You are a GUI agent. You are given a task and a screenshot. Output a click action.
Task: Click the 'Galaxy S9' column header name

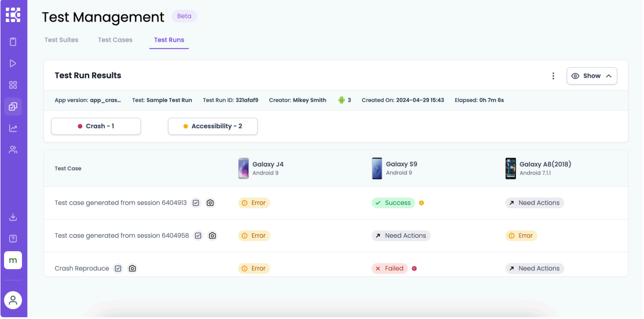pos(401,164)
